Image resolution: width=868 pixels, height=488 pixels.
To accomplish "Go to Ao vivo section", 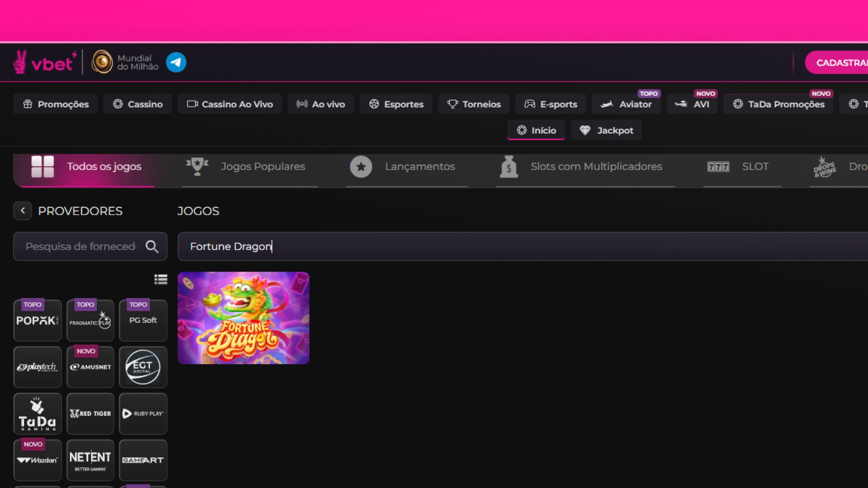I will point(321,104).
